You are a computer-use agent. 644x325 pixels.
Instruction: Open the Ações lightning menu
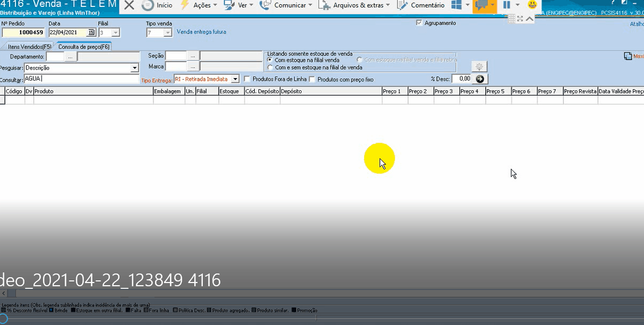tap(199, 5)
